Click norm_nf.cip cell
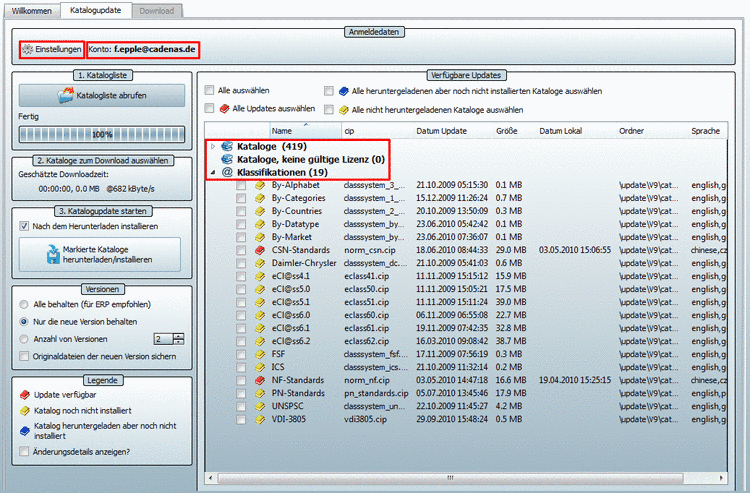Screen dimensions: 750x493 [367, 380]
